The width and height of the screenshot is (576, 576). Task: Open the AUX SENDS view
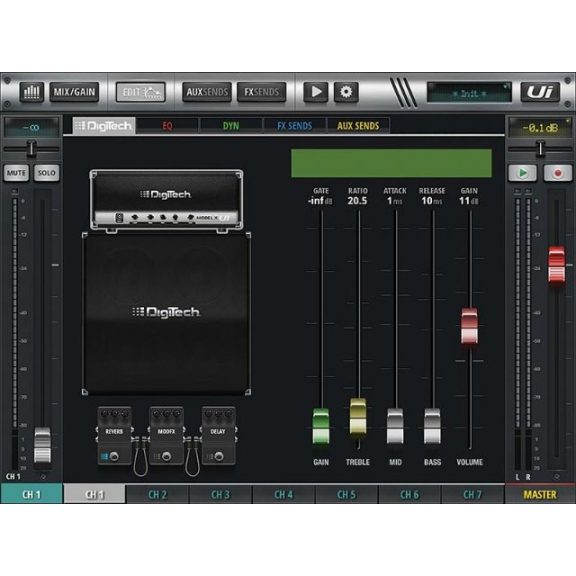coord(207,92)
